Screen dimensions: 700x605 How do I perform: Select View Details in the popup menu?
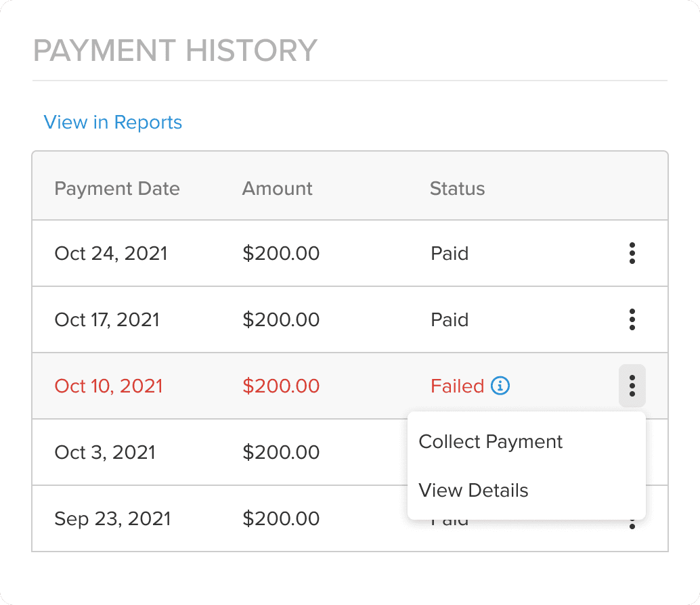(473, 491)
